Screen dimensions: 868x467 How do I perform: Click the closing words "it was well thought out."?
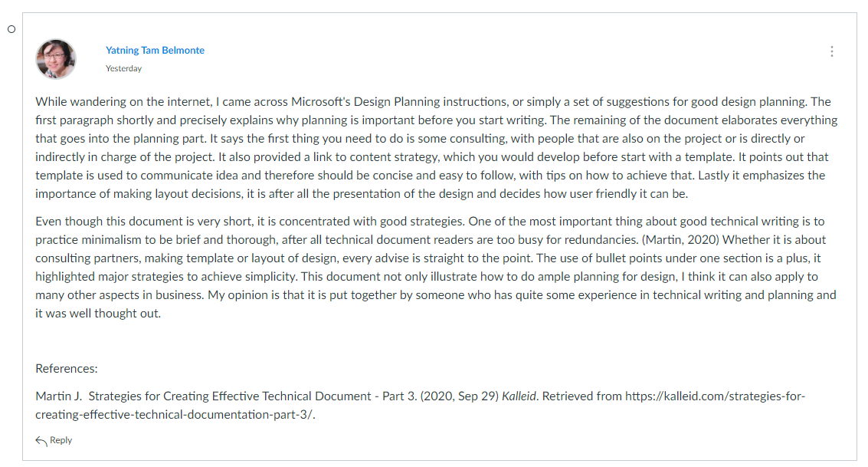98,314
